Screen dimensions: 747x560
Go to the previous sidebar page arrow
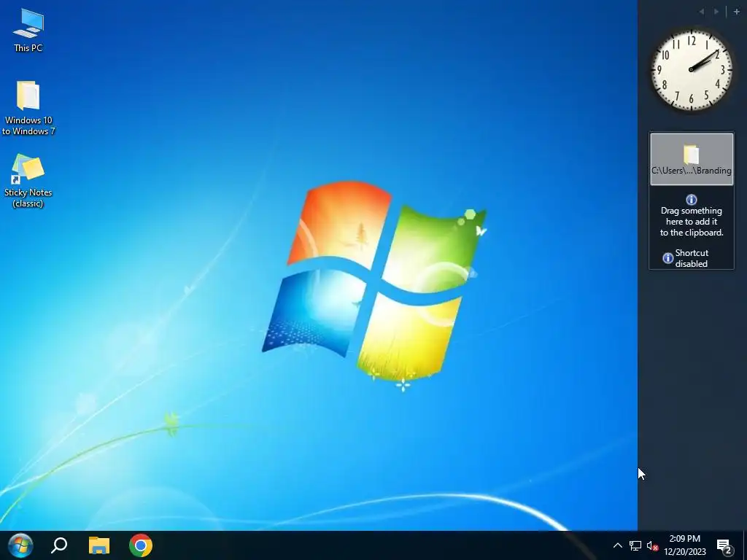(x=702, y=12)
